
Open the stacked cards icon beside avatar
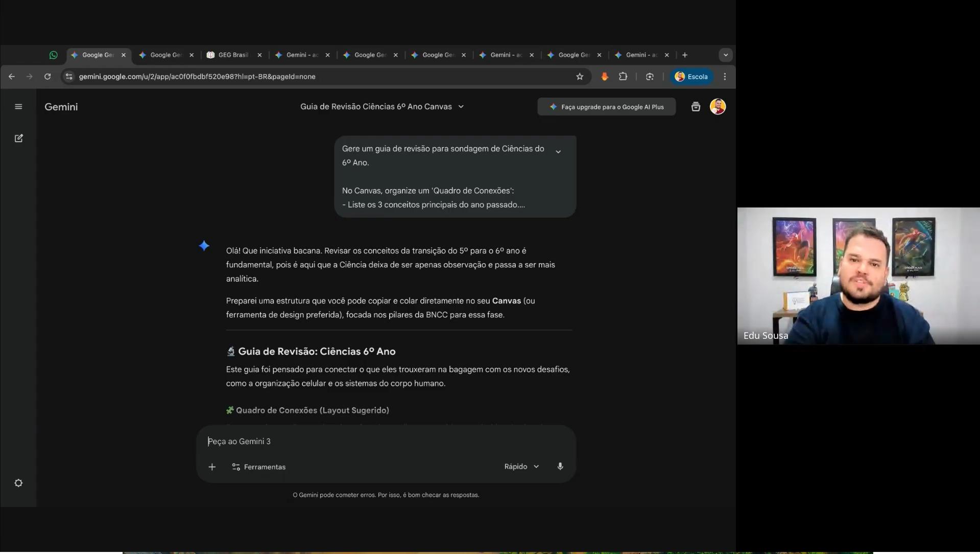point(696,107)
